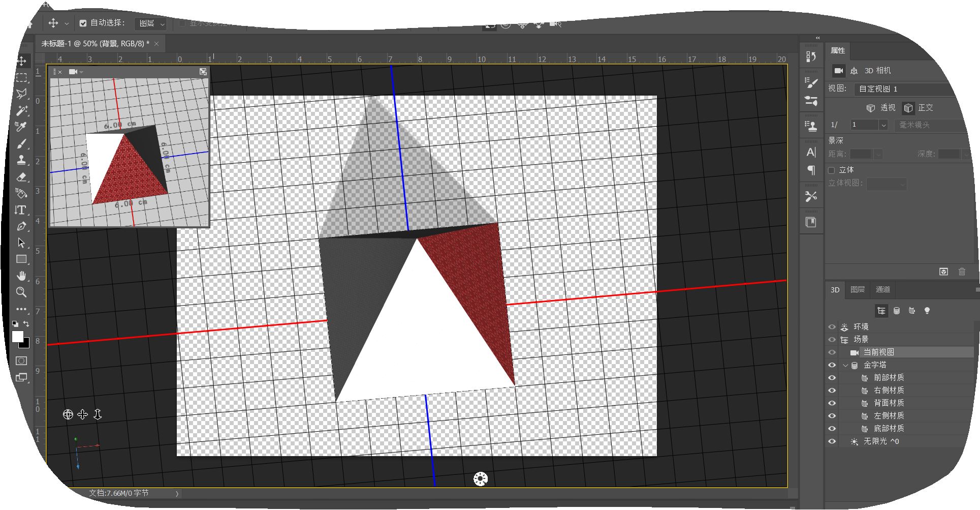Click the render icon at Properties panel bottom
Image resolution: width=980 pixels, height=510 pixels.
click(943, 272)
